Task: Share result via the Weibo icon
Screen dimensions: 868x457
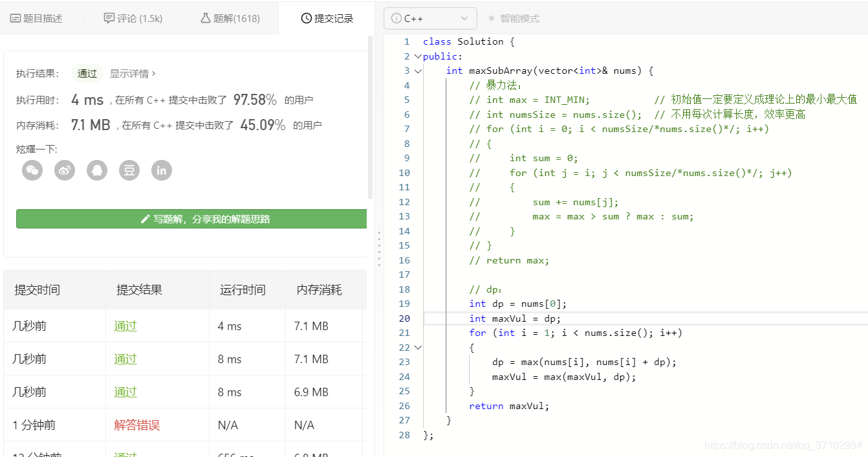Action: point(64,170)
